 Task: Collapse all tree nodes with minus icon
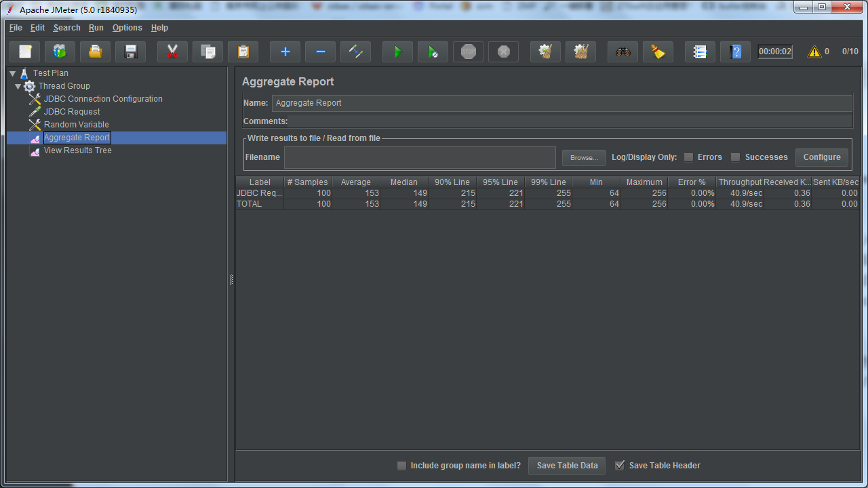coord(321,52)
